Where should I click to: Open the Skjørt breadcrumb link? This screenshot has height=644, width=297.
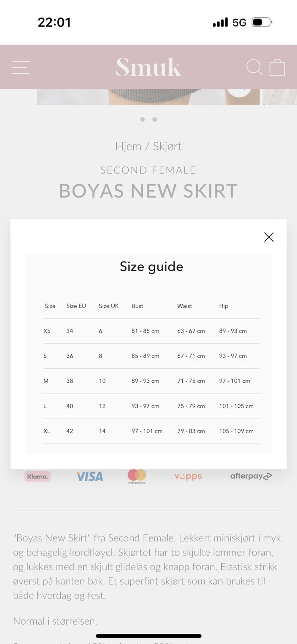tap(167, 146)
